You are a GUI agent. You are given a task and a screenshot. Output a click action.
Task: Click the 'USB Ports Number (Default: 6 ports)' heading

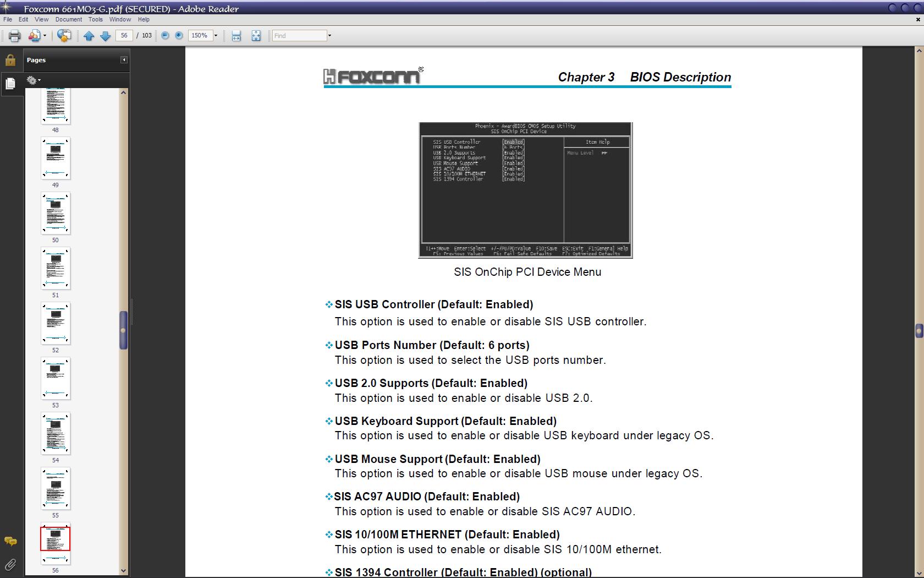coord(432,345)
